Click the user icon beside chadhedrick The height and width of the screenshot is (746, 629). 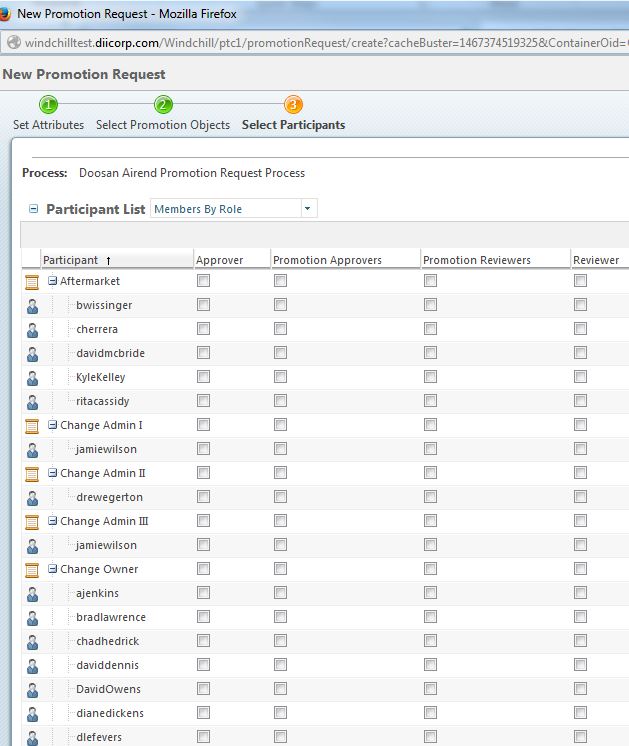pyautogui.click(x=32, y=642)
